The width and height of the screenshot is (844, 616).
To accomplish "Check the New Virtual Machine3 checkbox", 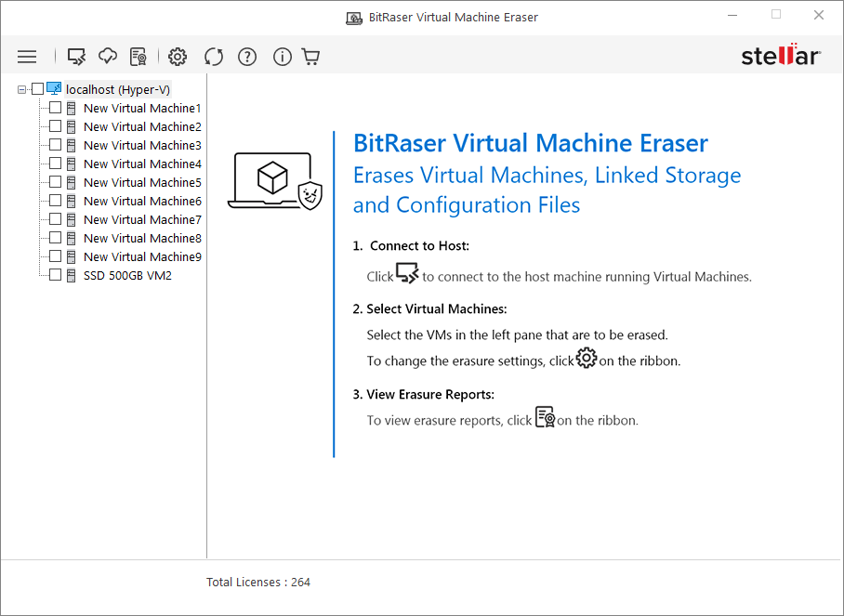I will pos(56,145).
